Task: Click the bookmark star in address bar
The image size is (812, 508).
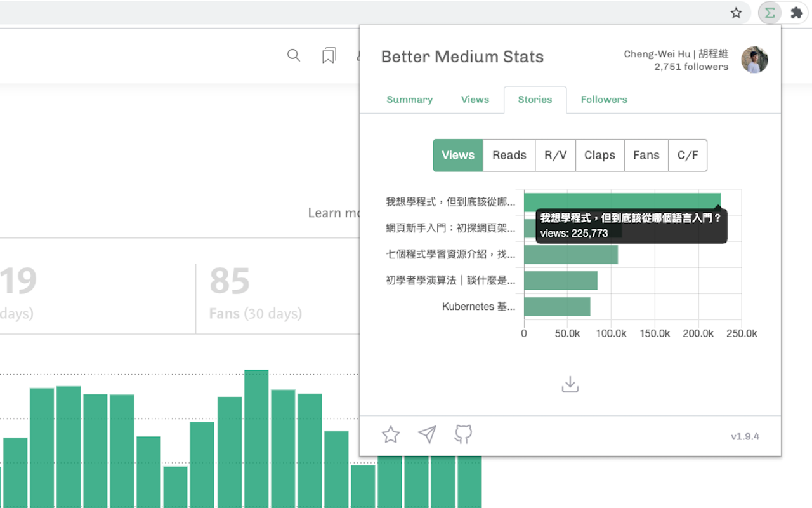Action: click(736, 13)
